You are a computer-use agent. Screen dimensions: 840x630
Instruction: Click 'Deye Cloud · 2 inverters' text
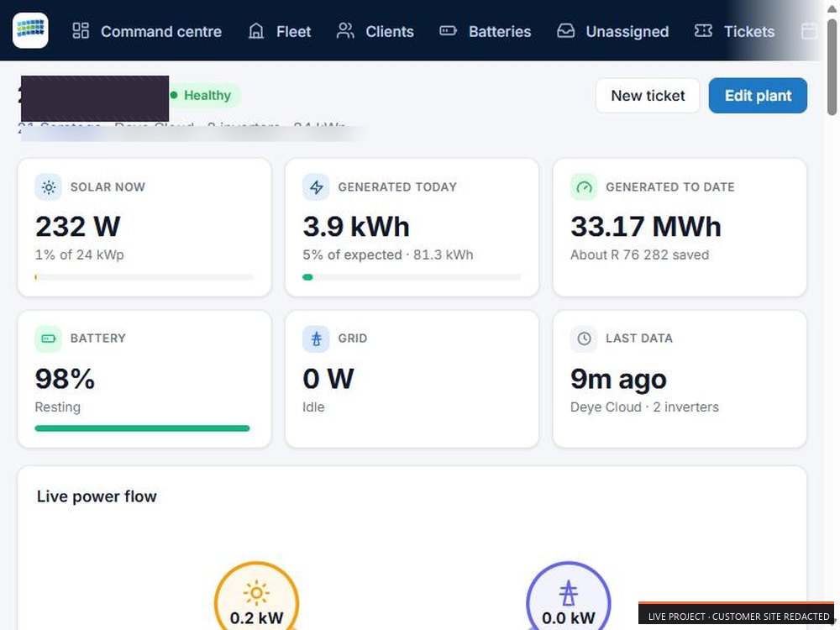[644, 407]
